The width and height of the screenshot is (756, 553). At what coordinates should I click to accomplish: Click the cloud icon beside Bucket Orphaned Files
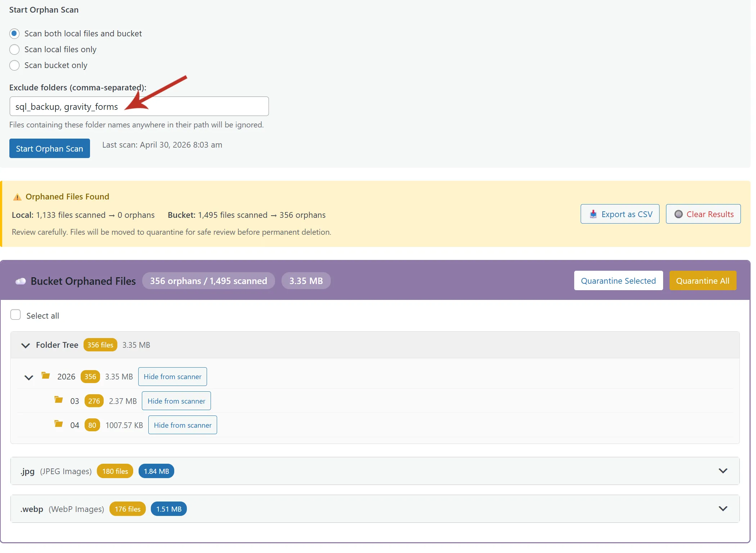[x=21, y=281]
